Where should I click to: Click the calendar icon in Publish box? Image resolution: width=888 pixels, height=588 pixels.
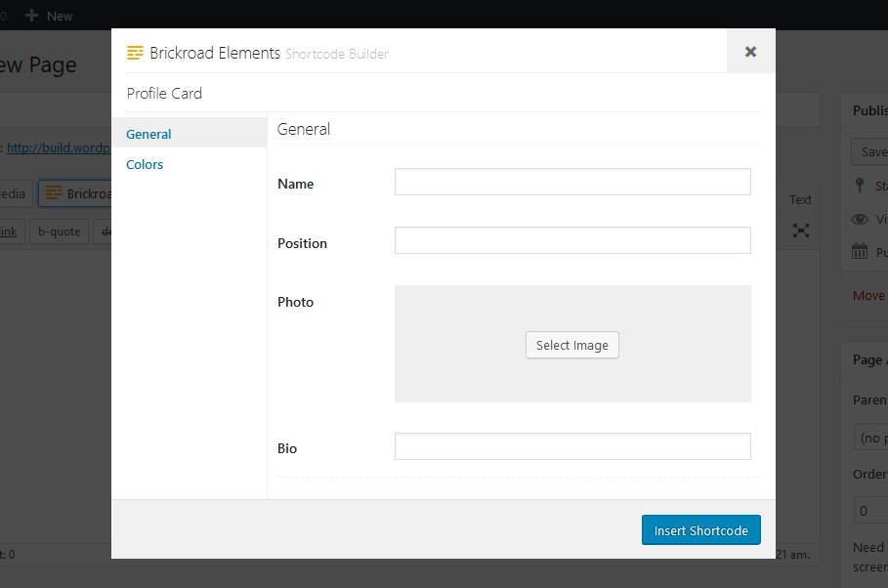[860, 251]
